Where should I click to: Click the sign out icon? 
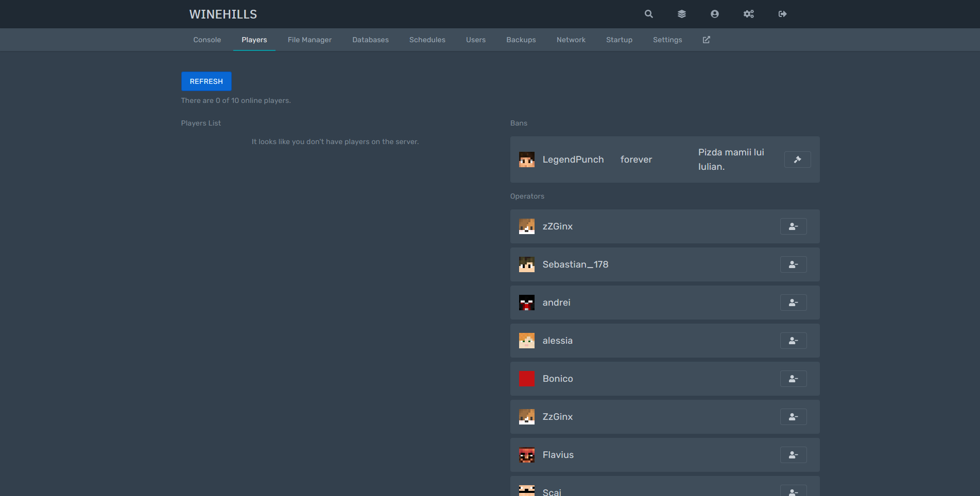tap(782, 14)
